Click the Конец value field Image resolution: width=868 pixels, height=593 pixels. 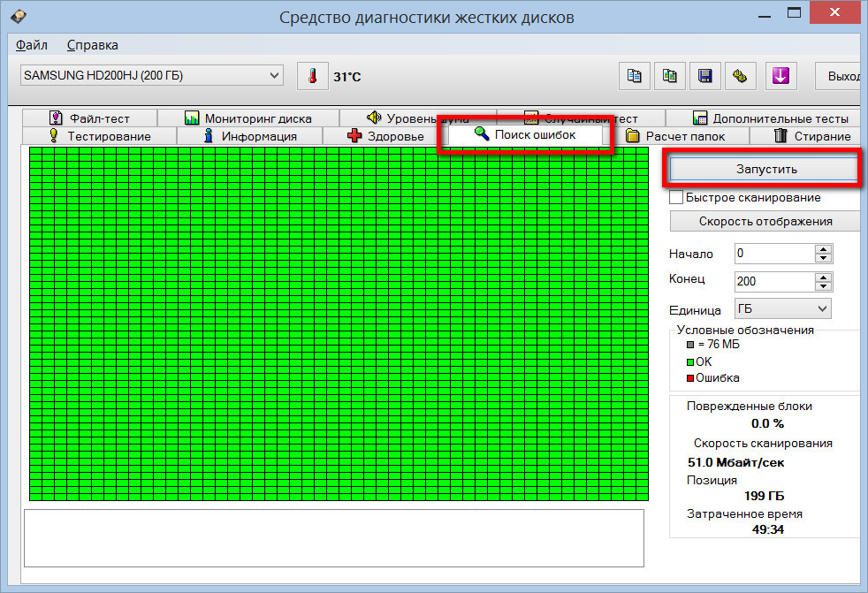(774, 281)
